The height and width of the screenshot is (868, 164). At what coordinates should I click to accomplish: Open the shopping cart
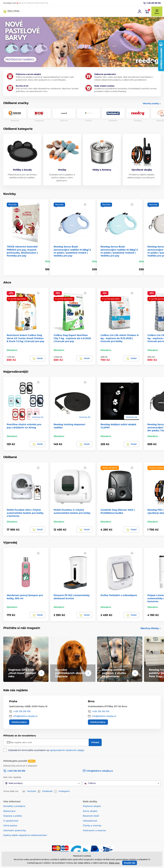[x=147, y=12]
